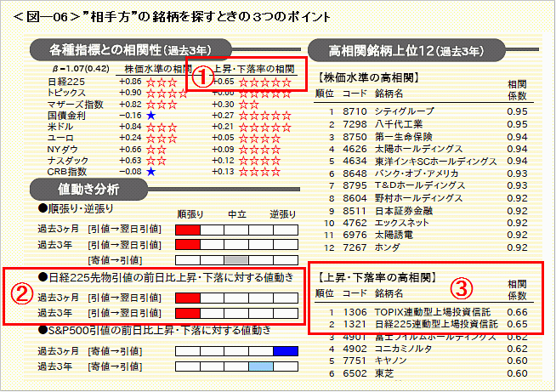
Task: Click the 米ドル label
Action: pos(60,127)
